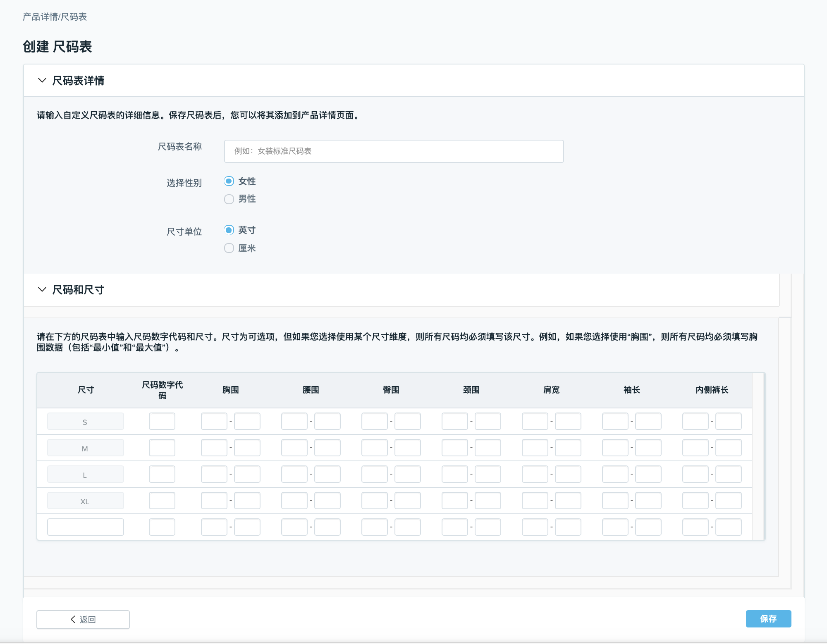Collapse the 尺码和尺寸 section chevron
Image resolution: width=827 pixels, height=644 pixels.
[42, 289]
